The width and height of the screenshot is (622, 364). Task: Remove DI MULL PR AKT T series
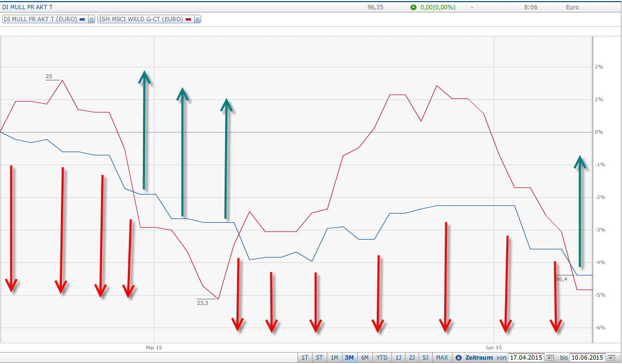click(x=91, y=19)
